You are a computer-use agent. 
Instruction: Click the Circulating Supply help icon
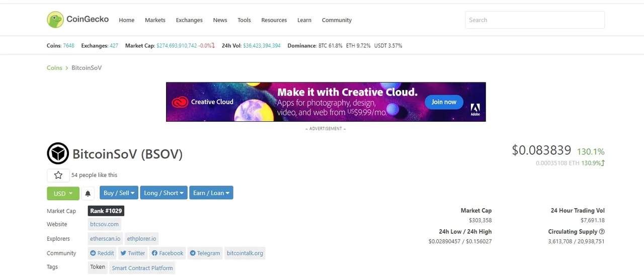click(602, 232)
